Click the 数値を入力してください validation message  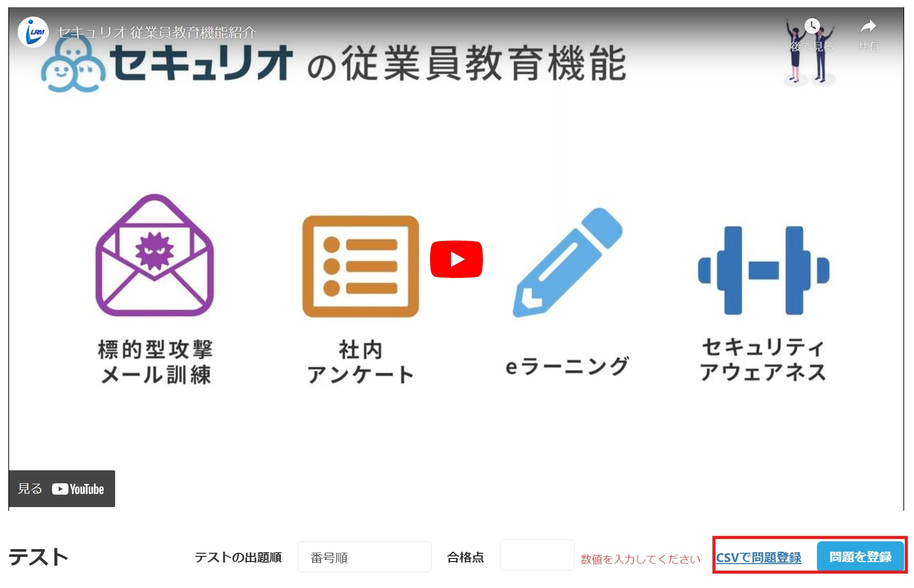pyautogui.click(x=641, y=559)
